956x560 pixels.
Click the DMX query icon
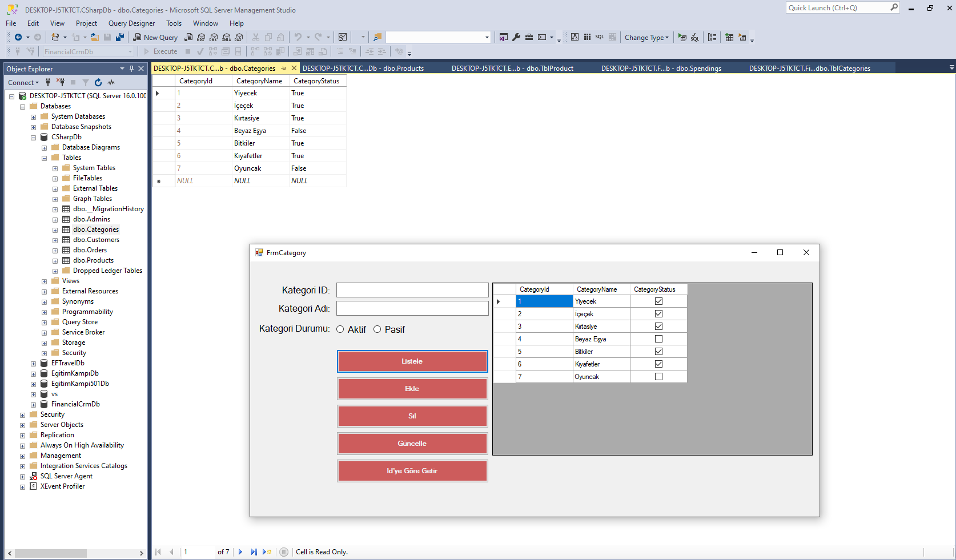(x=214, y=37)
